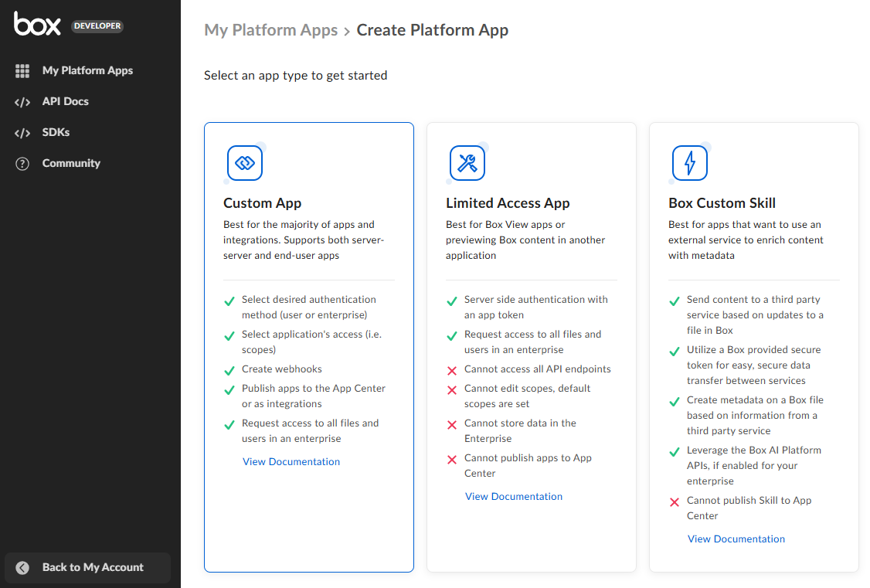The width and height of the screenshot is (870, 588).
Task: Open My Platform Apps in sidebar
Action: click(87, 70)
